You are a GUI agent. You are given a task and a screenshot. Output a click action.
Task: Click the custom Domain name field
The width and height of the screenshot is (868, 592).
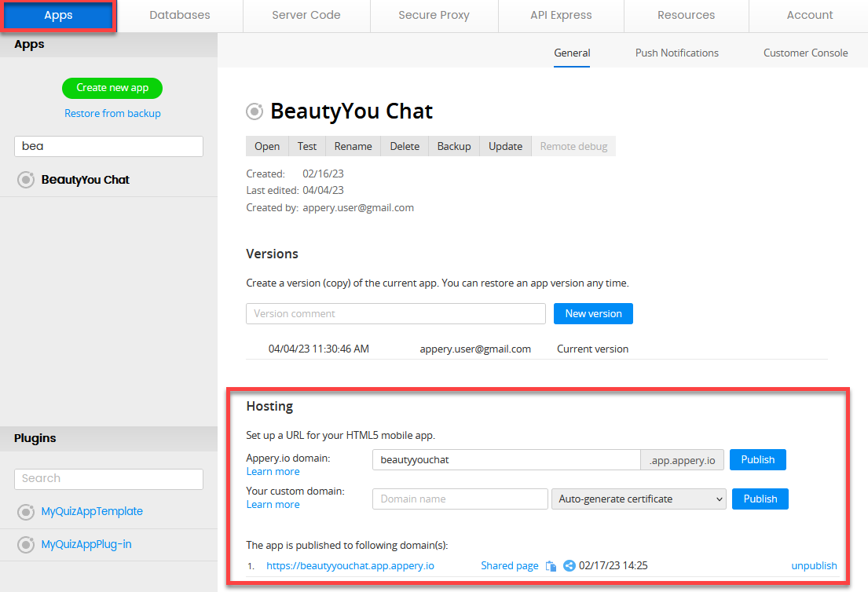[460, 499]
